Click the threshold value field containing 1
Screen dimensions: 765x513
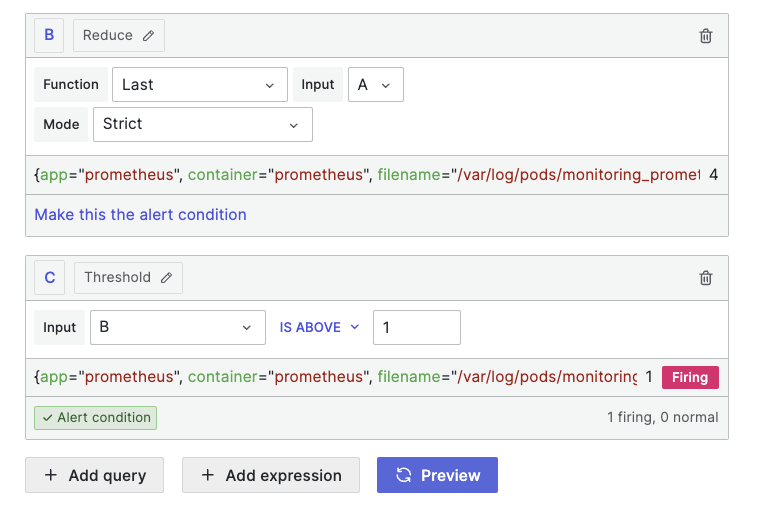tap(416, 327)
